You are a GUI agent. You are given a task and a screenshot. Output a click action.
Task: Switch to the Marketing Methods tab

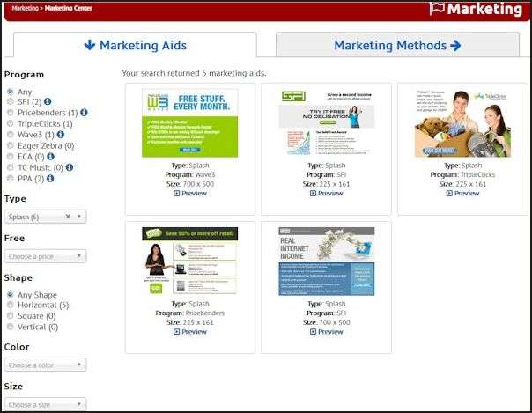click(397, 45)
